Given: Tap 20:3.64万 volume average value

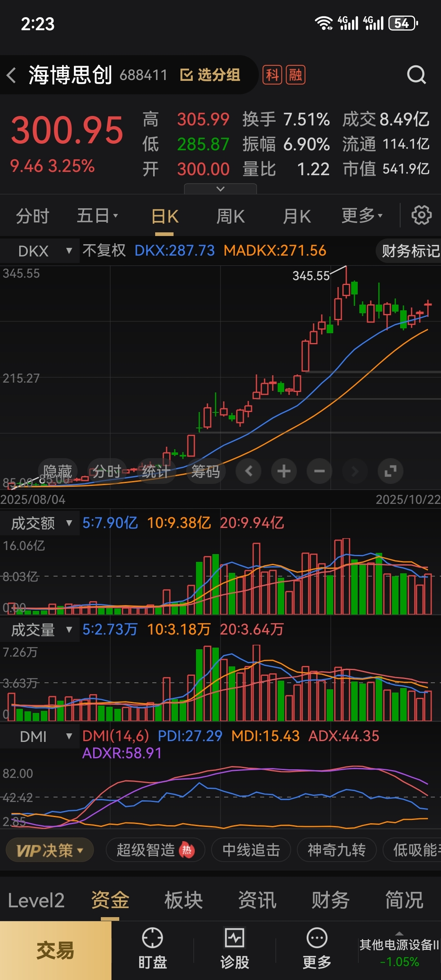Looking at the screenshot, I should click(x=252, y=630).
